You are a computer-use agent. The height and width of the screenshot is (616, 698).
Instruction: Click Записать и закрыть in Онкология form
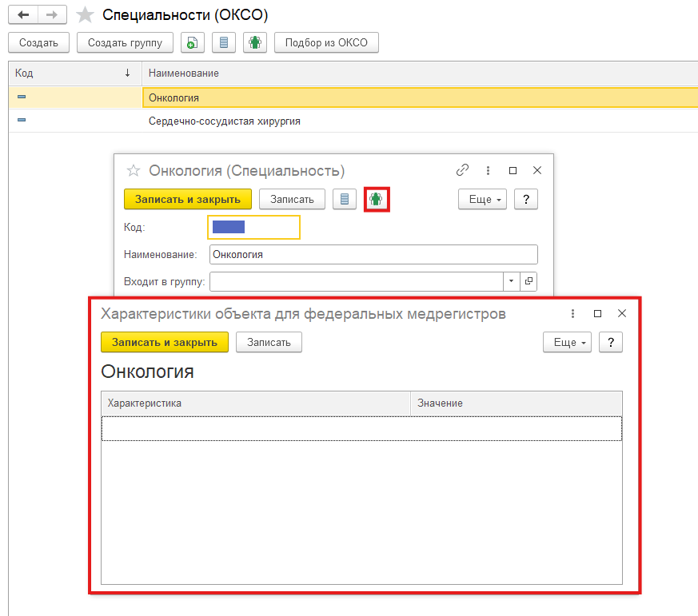pyautogui.click(x=188, y=199)
